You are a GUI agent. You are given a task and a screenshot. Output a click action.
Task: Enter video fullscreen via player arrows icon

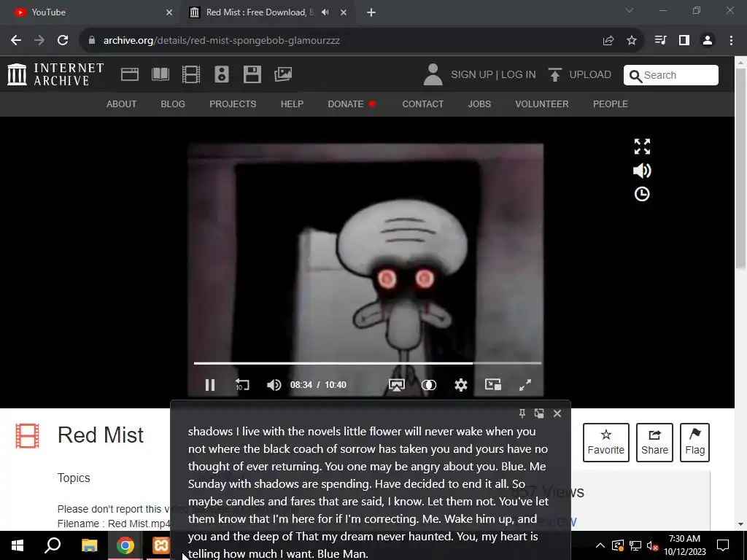(525, 385)
